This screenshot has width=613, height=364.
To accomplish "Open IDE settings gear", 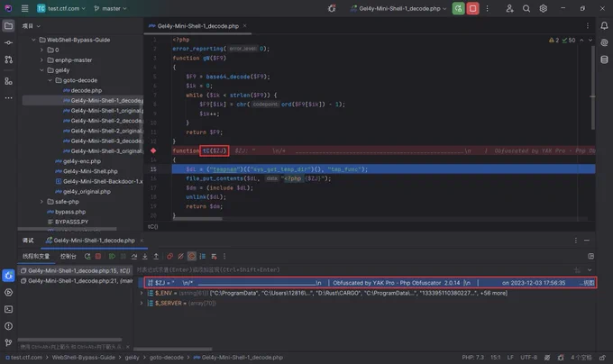I will [x=543, y=8].
